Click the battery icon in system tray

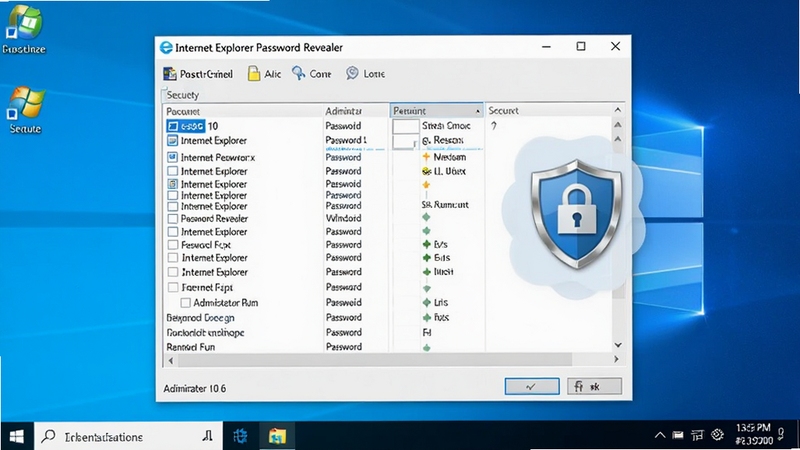click(678, 435)
